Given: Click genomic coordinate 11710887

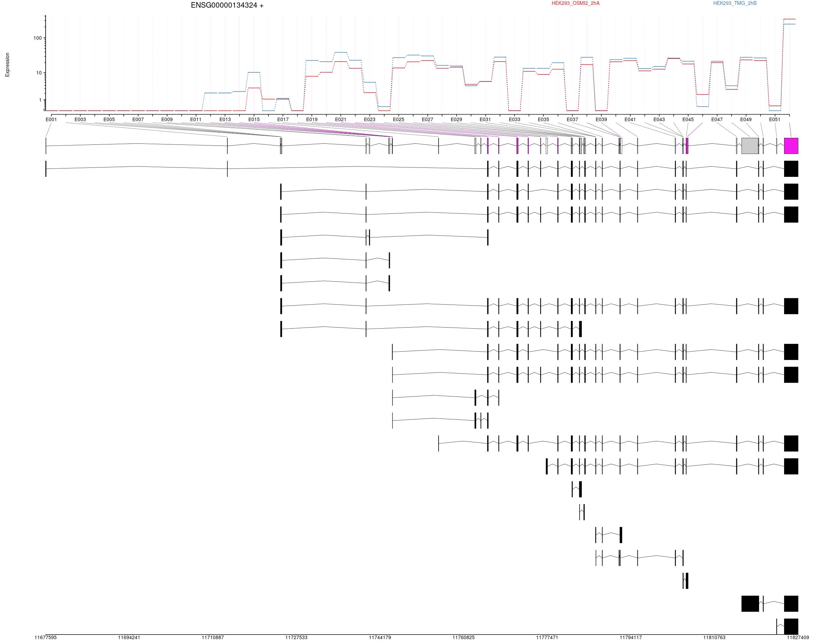Looking at the screenshot, I should pos(213,637).
